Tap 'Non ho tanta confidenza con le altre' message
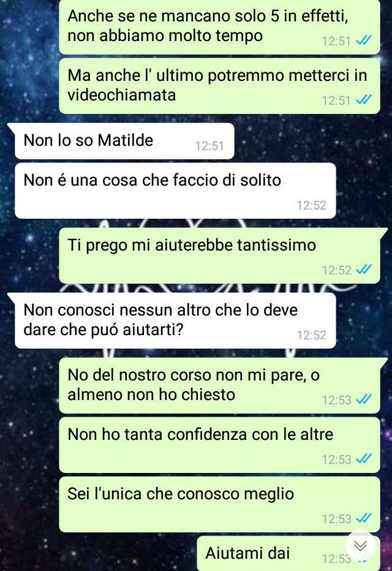This screenshot has height=571, width=392. 219,445
